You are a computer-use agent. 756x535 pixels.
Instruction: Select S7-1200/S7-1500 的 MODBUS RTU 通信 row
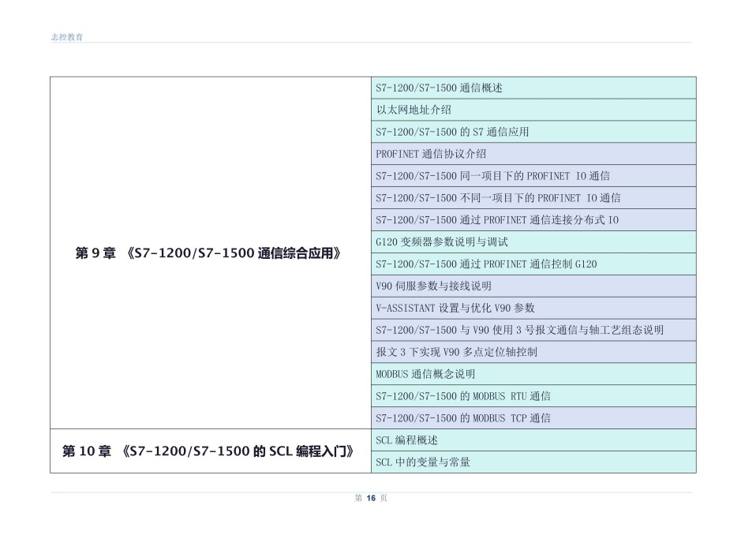[533, 396]
